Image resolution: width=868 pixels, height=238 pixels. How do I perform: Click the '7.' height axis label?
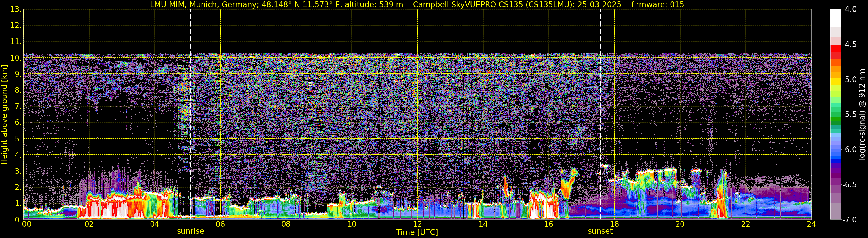(x=18, y=107)
